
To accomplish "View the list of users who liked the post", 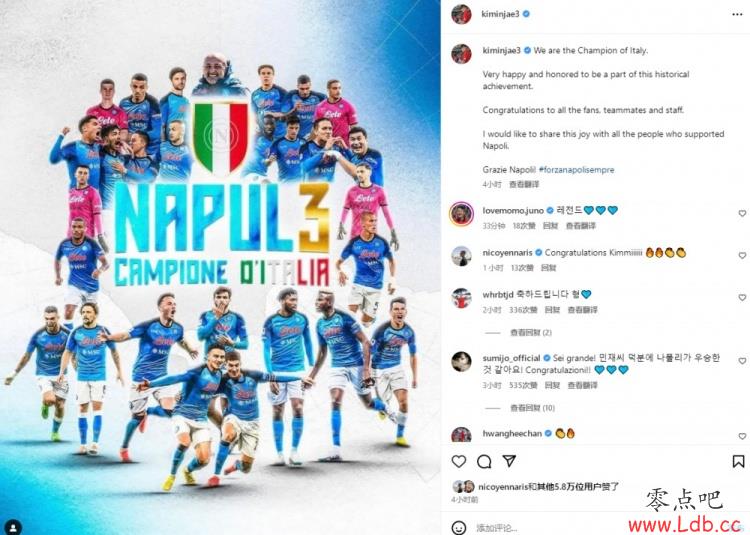I will [x=548, y=487].
